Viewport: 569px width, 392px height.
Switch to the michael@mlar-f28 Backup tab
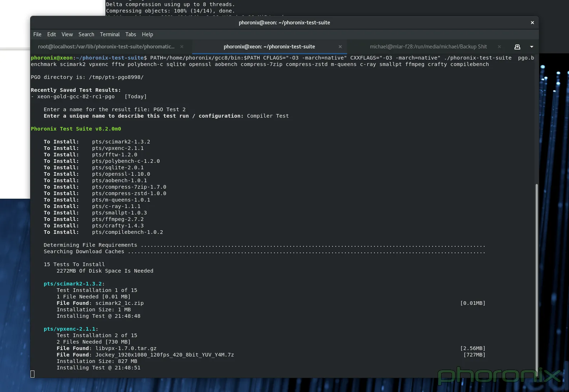click(x=428, y=47)
